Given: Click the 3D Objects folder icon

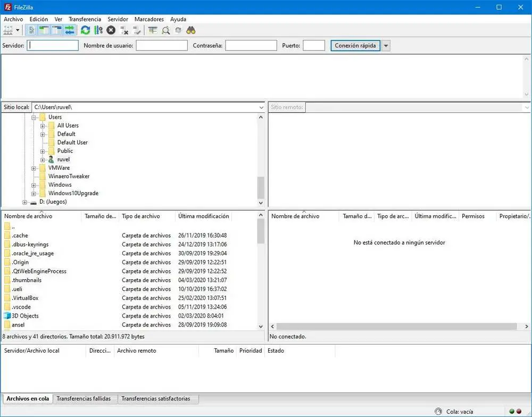Looking at the screenshot, I should click(x=7, y=315).
